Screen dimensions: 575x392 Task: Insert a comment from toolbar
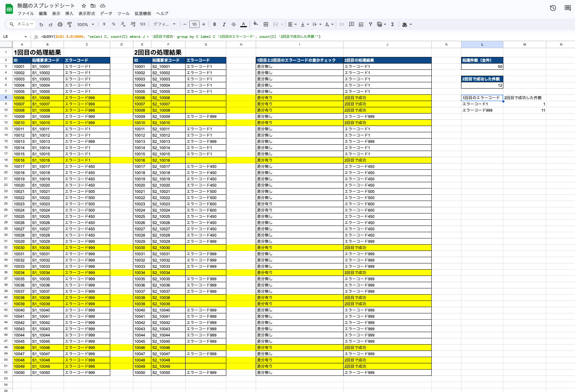351,24
